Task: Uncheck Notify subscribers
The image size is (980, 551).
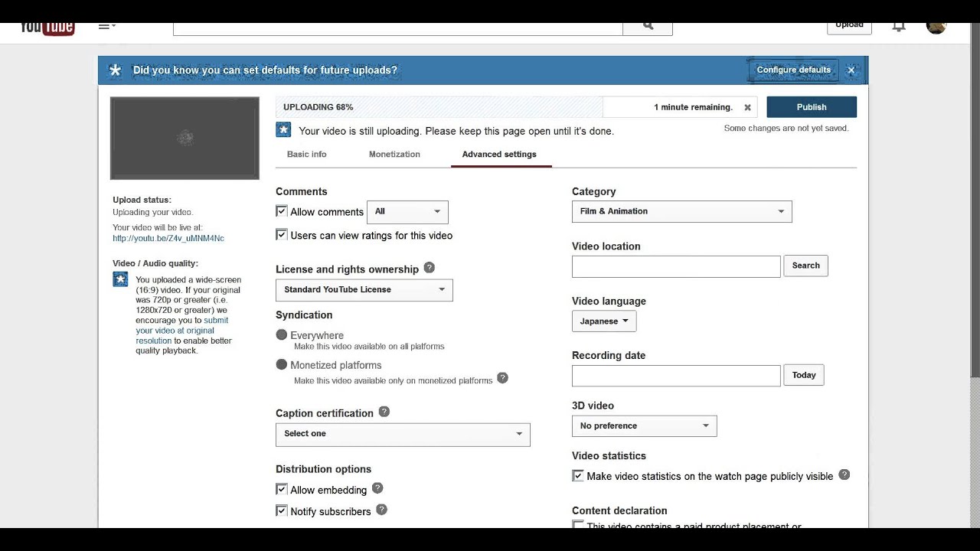Action: click(x=282, y=510)
